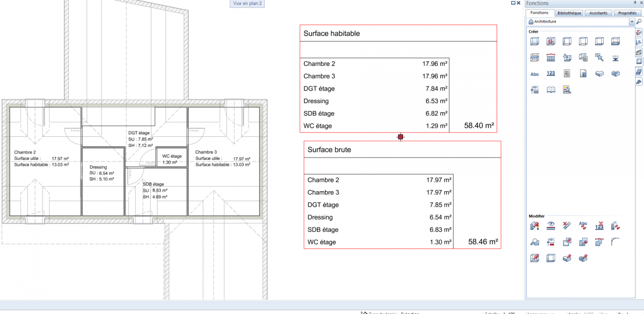The image size is (644, 314).
Task: Open the Architecture module dropdown
Action: [x=632, y=22]
